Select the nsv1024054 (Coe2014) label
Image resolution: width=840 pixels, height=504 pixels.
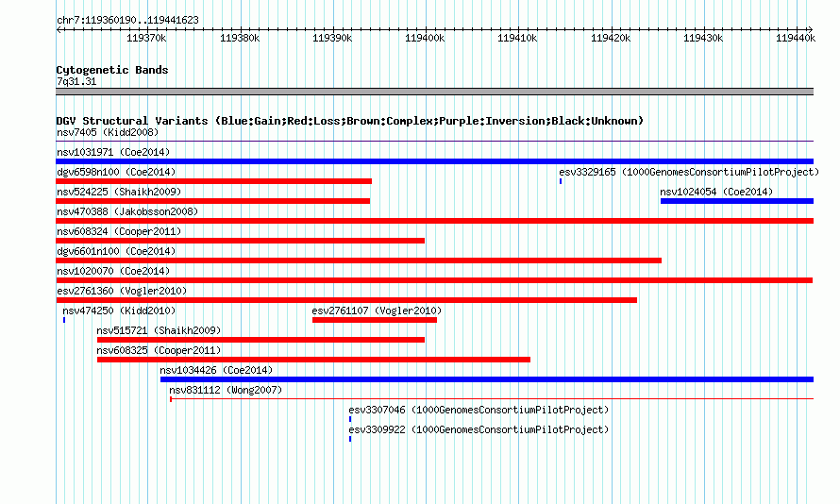716,192
